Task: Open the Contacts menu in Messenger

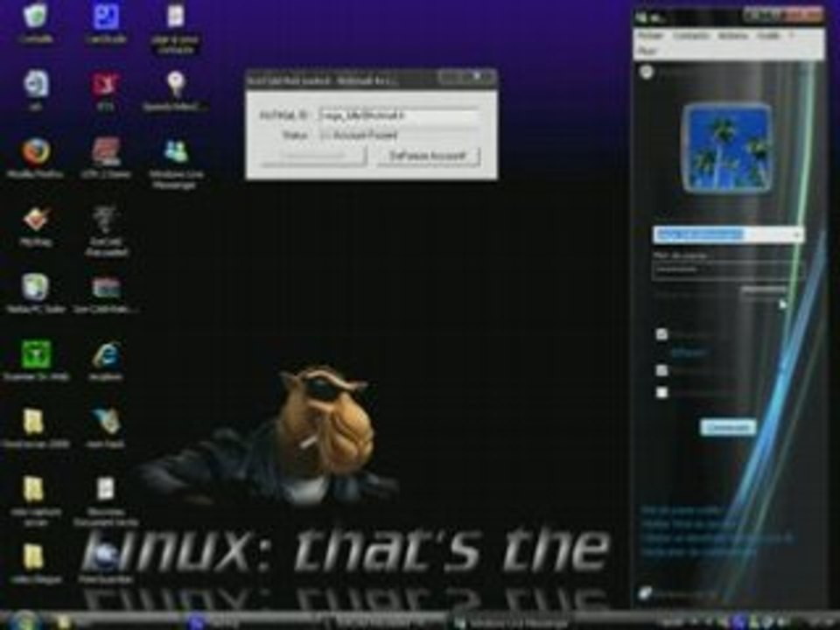Action: pos(691,35)
